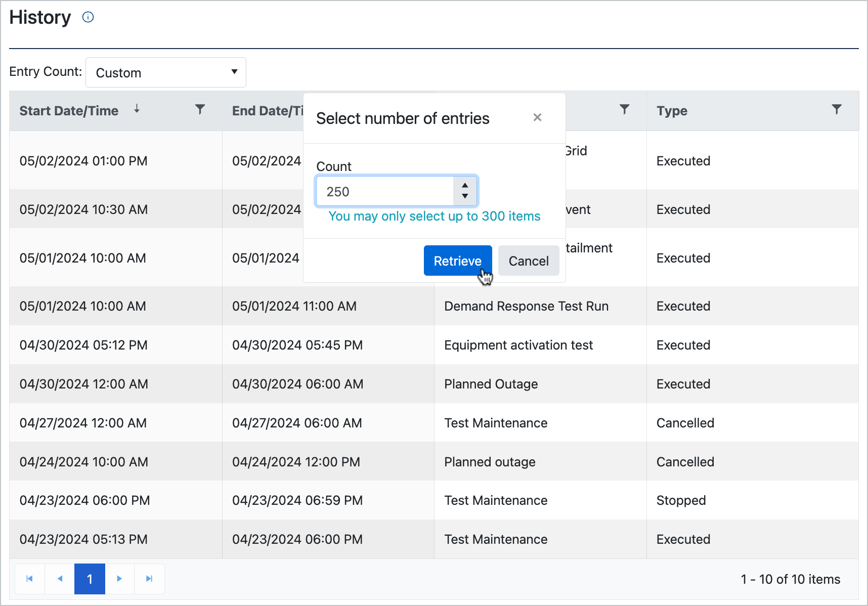Image resolution: width=868 pixels, height=606 pixels.
Task: Filter the Start Date/Time column
Action: pyautogui.click(x=200, y=109)
